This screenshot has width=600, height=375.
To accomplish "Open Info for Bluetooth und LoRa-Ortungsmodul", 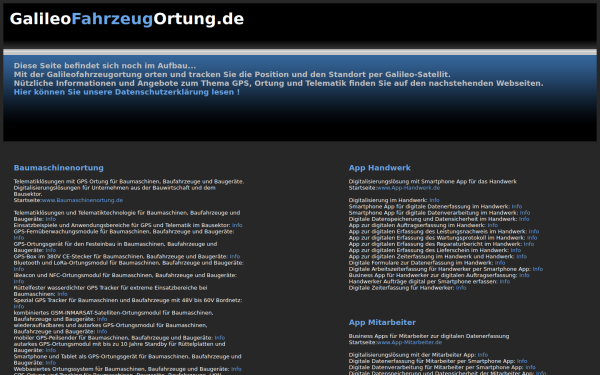I will 19,269.
